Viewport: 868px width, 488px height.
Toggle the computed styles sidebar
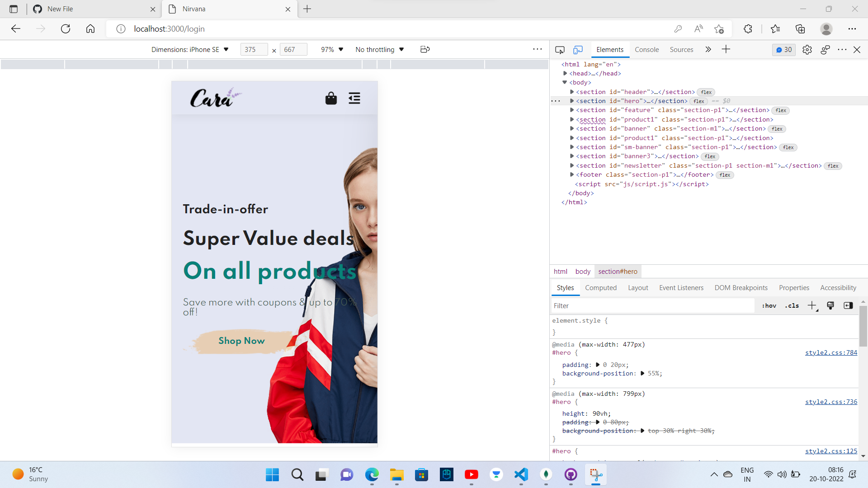[x=848, y=306]
